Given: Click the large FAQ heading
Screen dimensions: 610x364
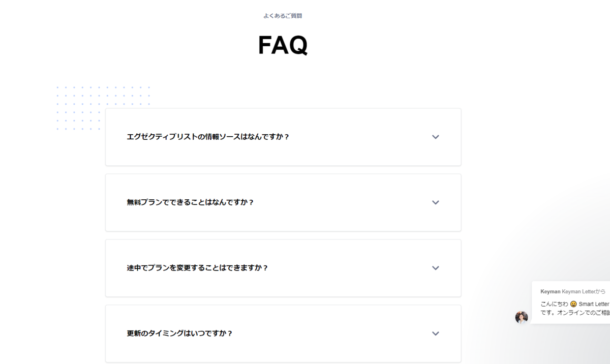Looking at the screenshot, I should (x=283, y=45).
